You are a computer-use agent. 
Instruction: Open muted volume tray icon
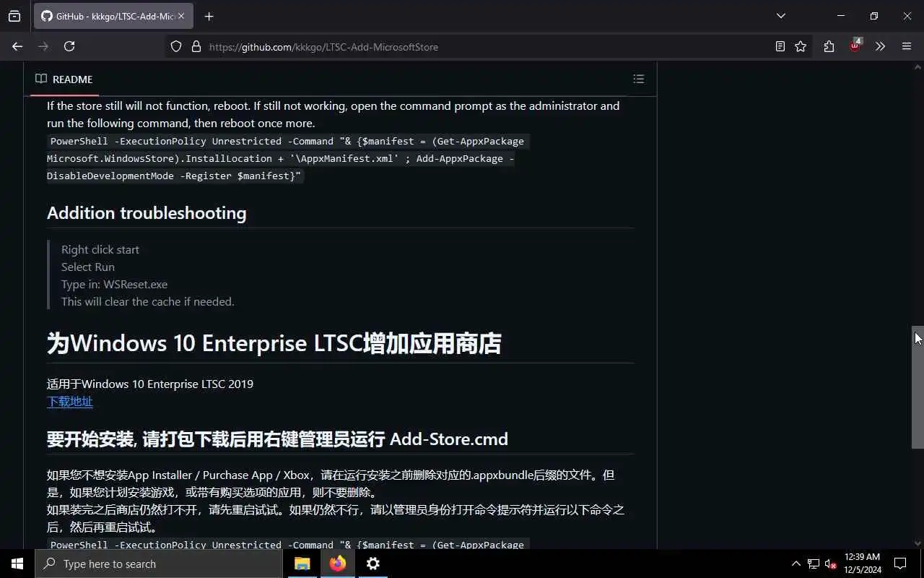831,564
